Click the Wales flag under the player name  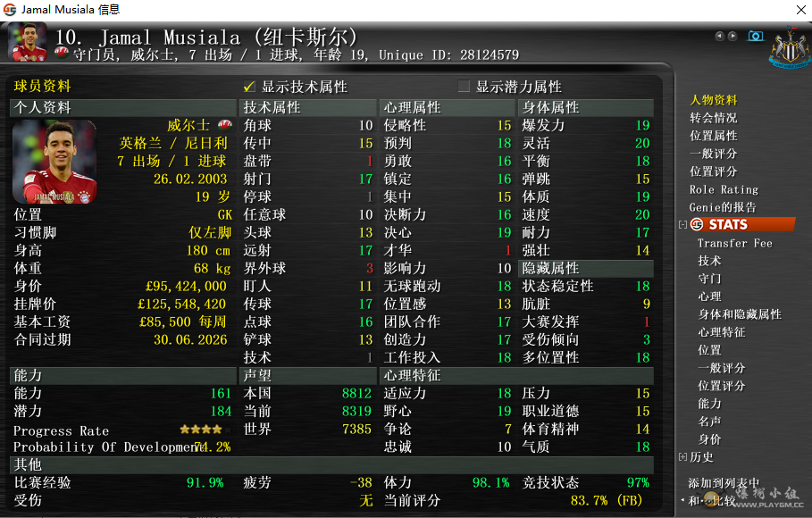pyautogui.click(x=62, y=54)
